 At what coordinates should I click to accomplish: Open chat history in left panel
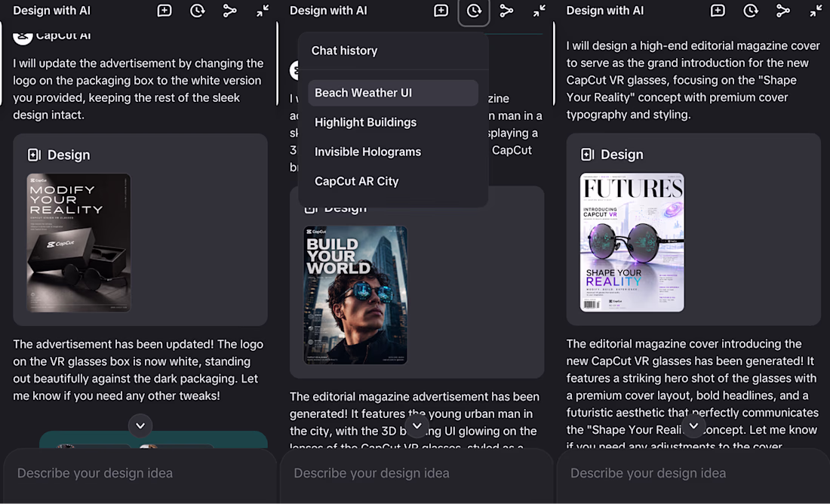(x=198, y=11)
